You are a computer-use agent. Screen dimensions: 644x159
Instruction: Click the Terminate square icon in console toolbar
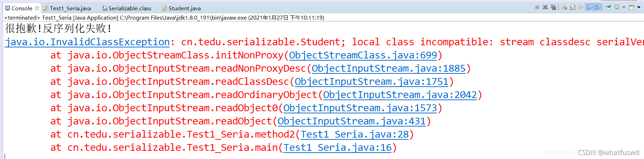point(537,7)
